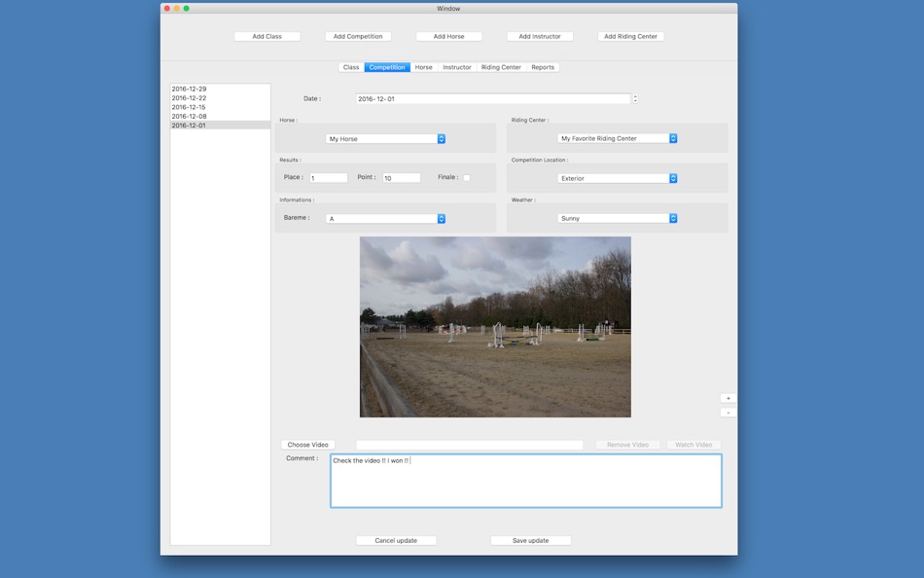
Task: Click the Watch Video button
Action: 693,445
